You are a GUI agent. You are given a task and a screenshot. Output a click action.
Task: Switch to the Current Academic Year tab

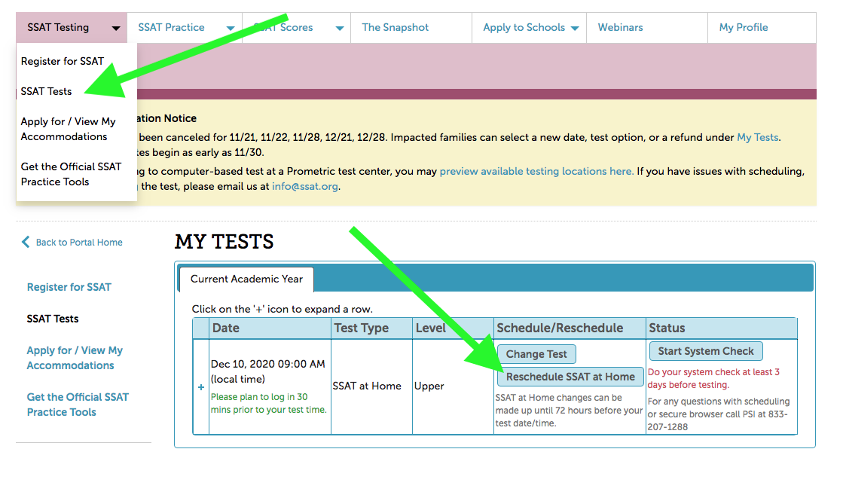(246, 279)
